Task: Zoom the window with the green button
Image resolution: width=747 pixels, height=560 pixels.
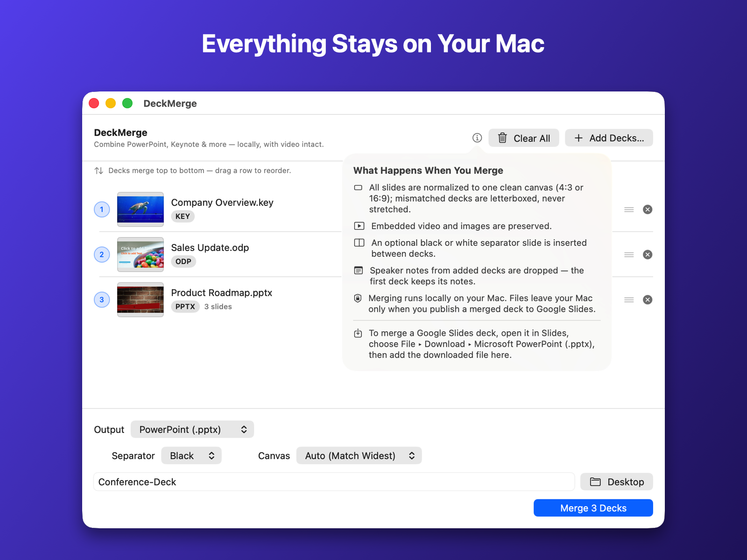Action: point(127,103)
